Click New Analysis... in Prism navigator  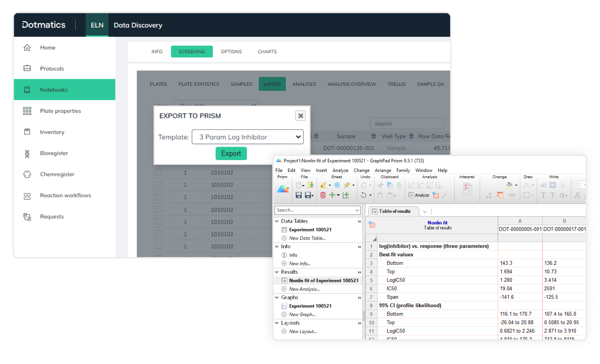304,289
